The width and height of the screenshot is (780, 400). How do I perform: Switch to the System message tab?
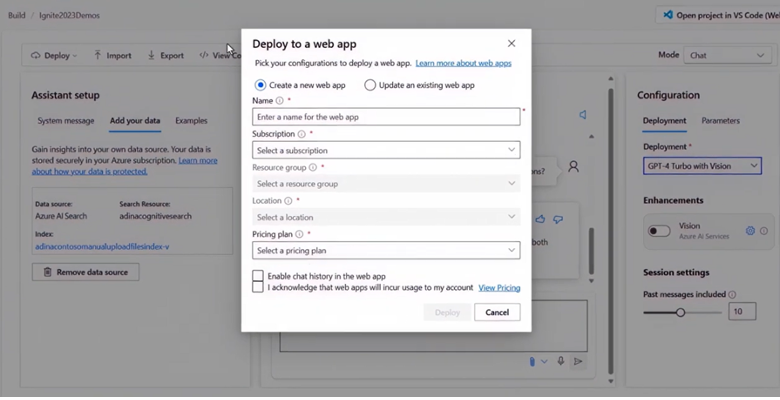tap(66, 120)
